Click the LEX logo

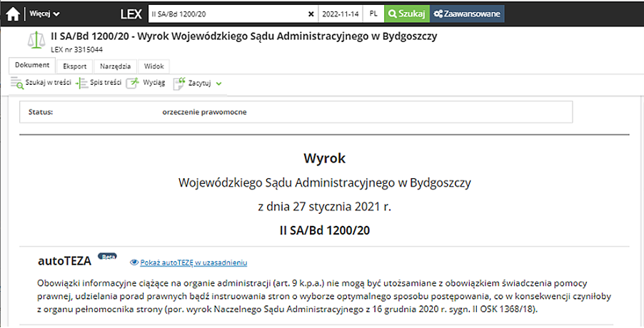point(131,14)
